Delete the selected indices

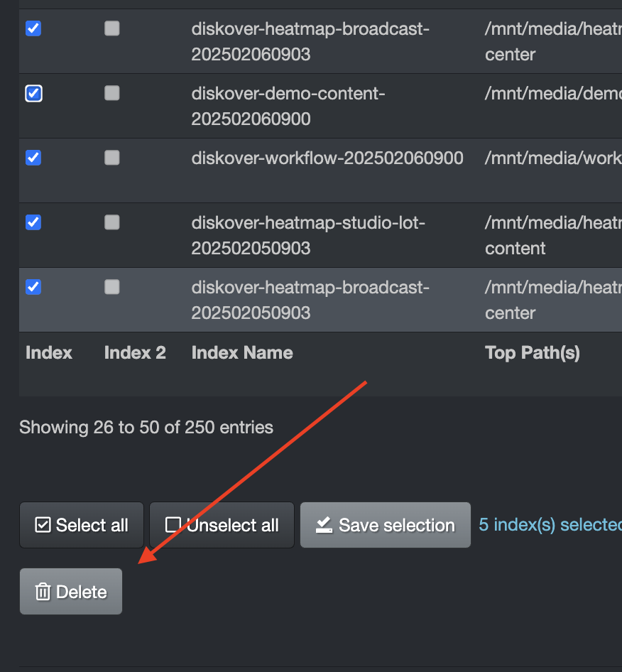click(71, 592)
